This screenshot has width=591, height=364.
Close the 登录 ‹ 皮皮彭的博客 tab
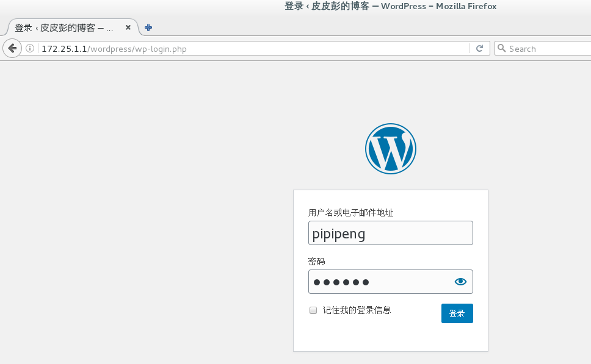[128, 27]
